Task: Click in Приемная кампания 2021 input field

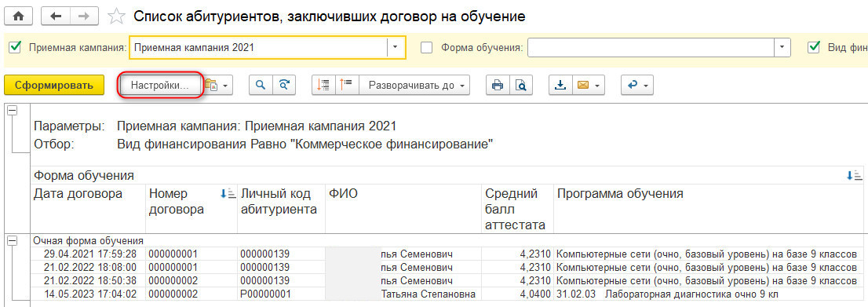Action: [258, 48]
